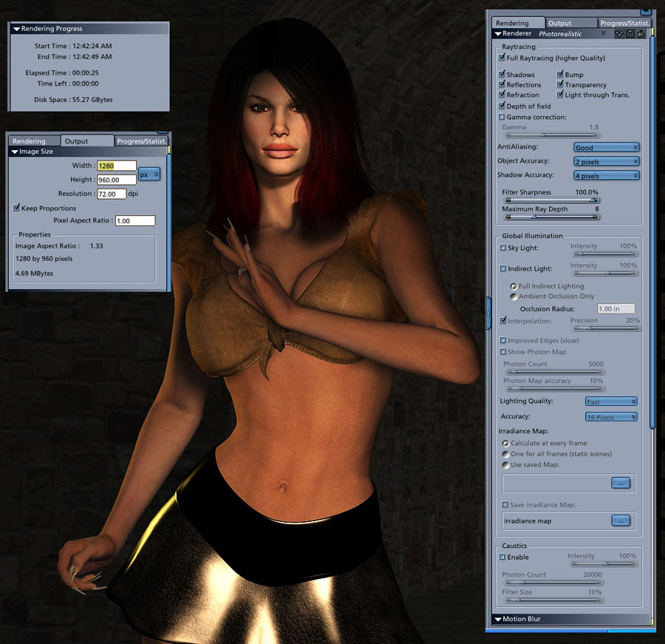This screenshot has width=665, height=644.
Task: Click the side handle of the render settings panel
Action: point(488,313)
